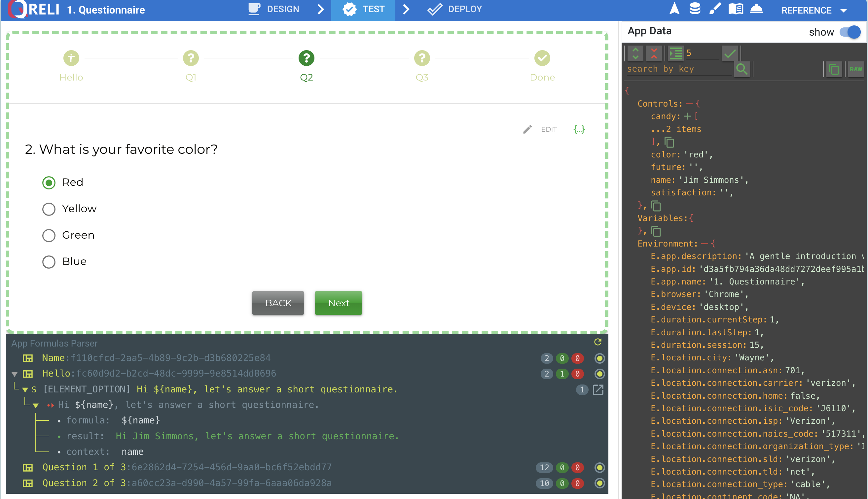Refresh the App Formulas Parser
This screenshot has width=868, height=499.
[597, 342]
